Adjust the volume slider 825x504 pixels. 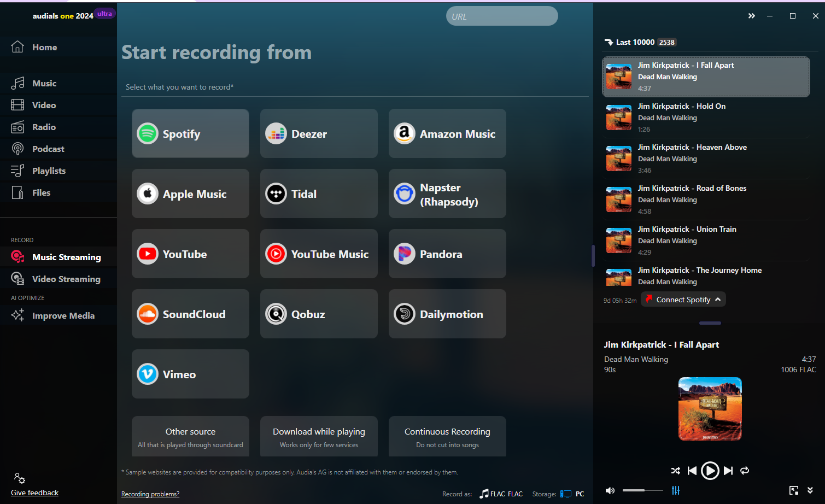643,490
